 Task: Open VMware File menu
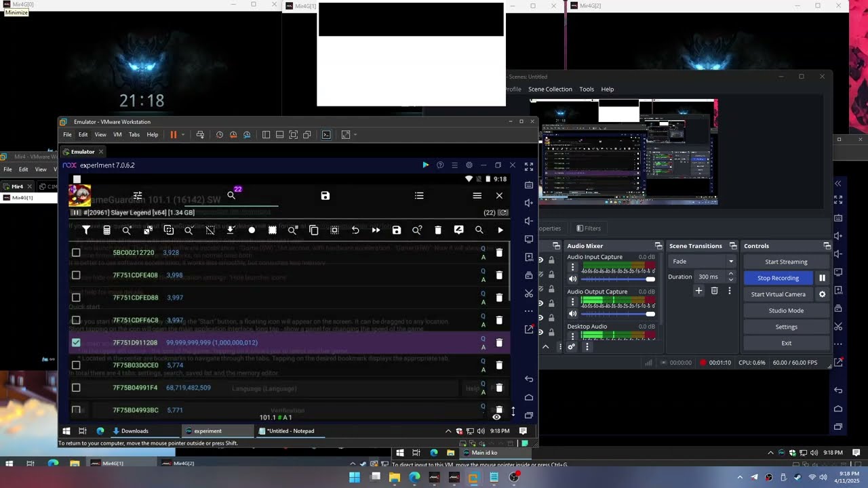click(x=67, y=134)
